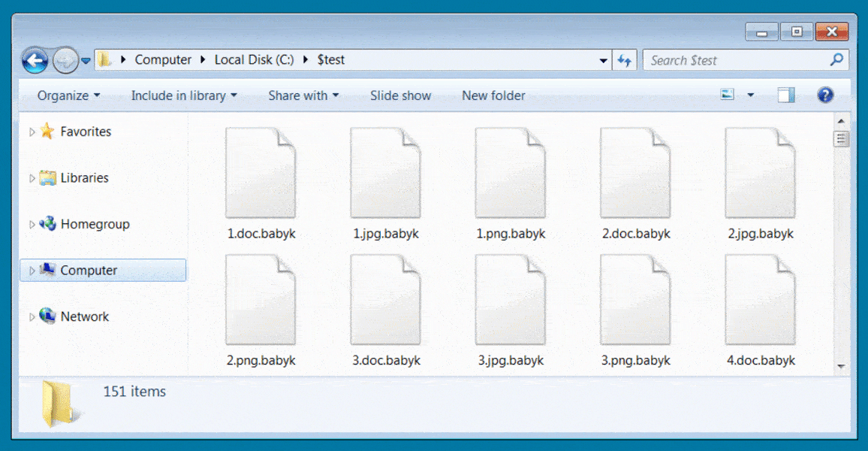868x451 pixels.
Task: Select Local Disk (C:) in address path
Action: 254,60
